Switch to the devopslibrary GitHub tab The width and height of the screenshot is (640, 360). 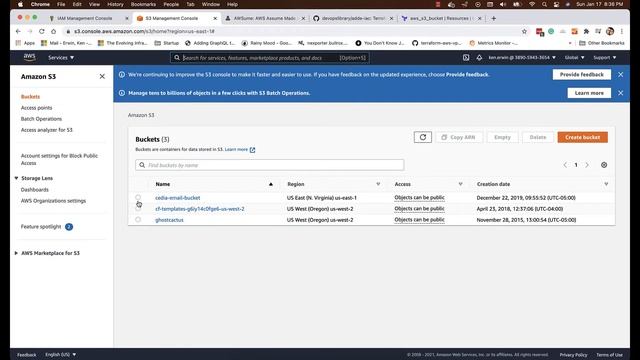[x=353, y=18]
